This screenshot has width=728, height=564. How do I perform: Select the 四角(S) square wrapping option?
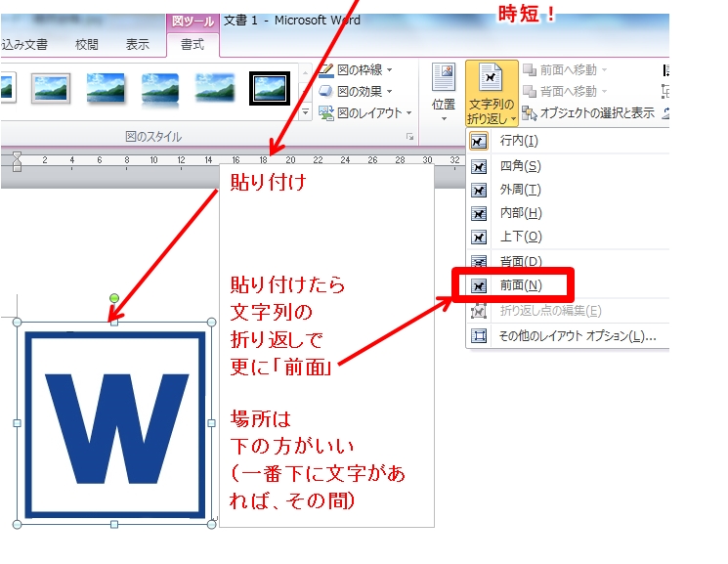click(x=520, y=166)
